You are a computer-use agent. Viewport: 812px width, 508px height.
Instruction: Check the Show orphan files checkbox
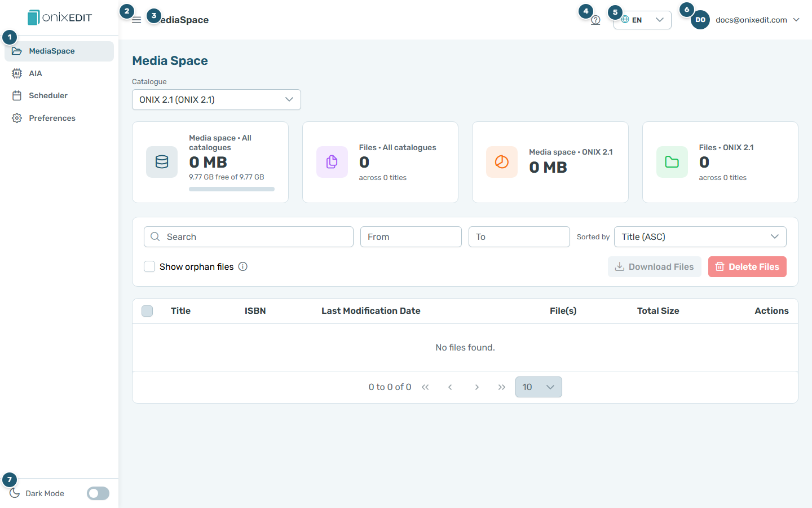point(149,266)
